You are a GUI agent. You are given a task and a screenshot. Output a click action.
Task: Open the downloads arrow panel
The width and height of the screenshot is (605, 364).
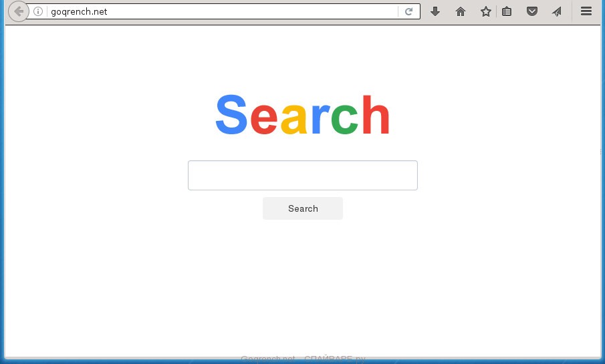pyautogui.click(x=435, y=11)
